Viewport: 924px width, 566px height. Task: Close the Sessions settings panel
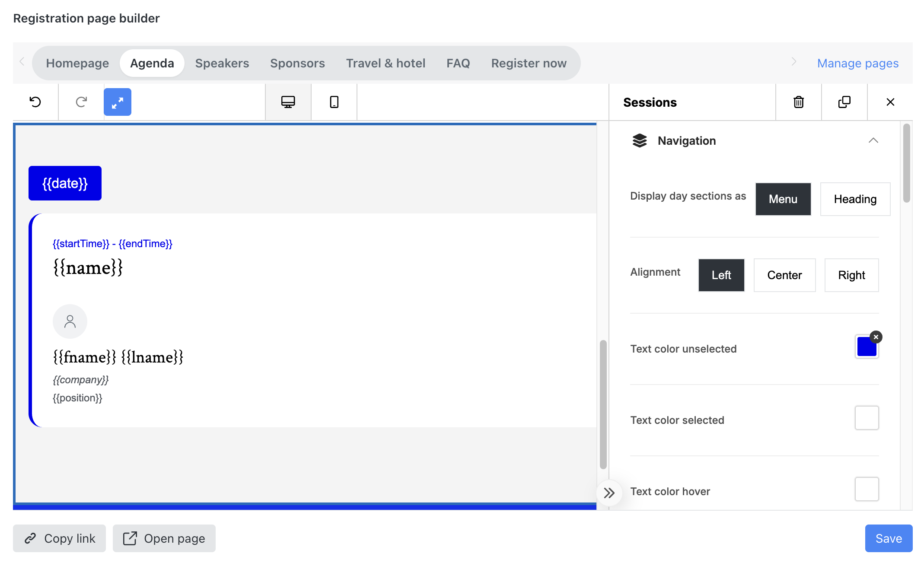890,102
